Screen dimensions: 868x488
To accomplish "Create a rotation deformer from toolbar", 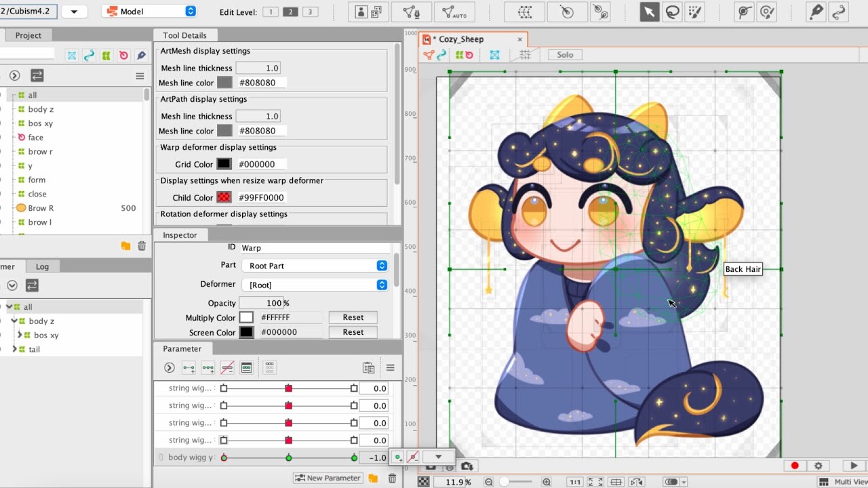I will pyautogui.click(x=567, y=12).
